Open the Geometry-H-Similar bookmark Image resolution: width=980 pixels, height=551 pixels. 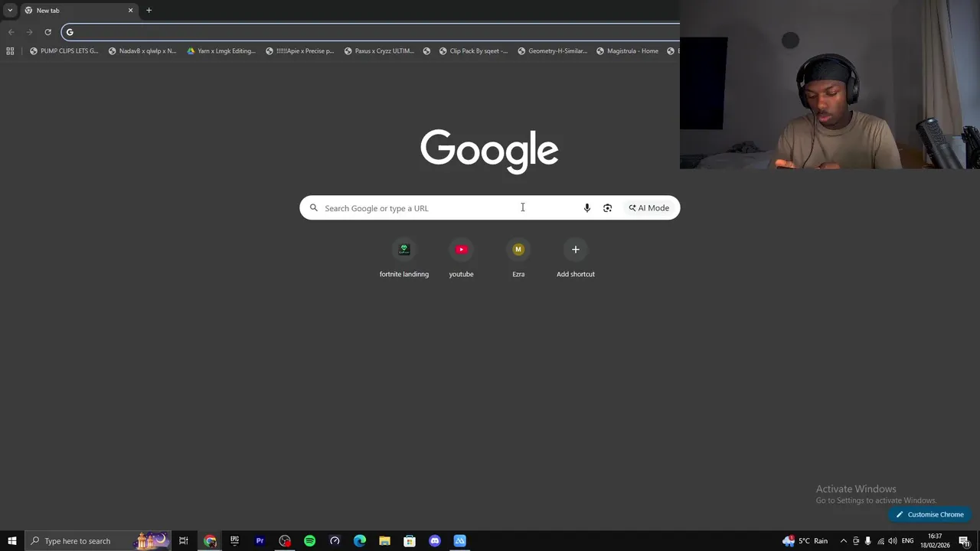tap(553, 51)
